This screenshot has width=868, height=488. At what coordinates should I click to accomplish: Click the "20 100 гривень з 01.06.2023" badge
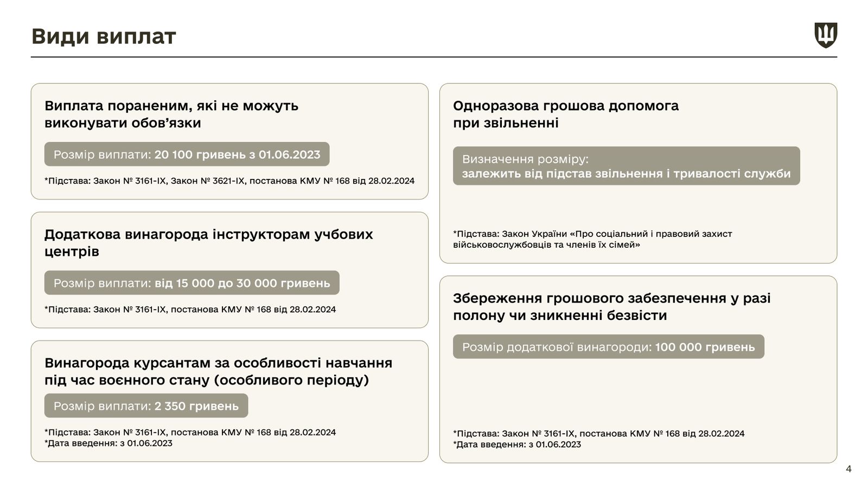pos(187,155)
